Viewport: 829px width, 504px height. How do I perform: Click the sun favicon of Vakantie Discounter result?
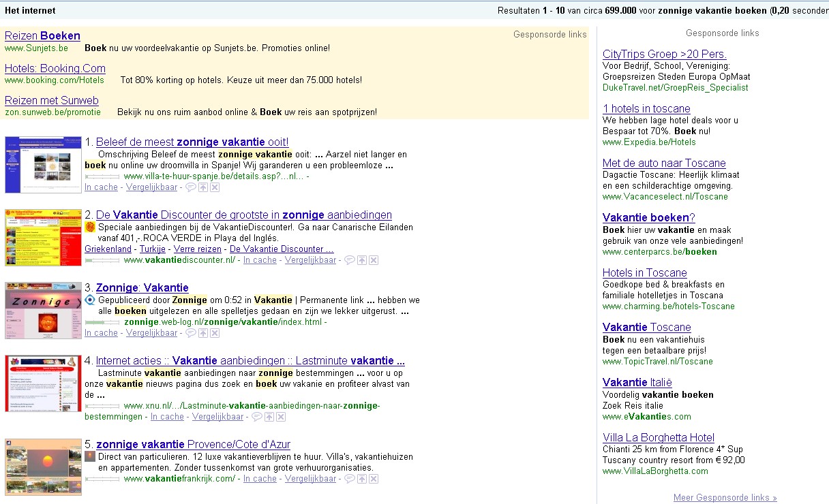(x=90, y=227)
